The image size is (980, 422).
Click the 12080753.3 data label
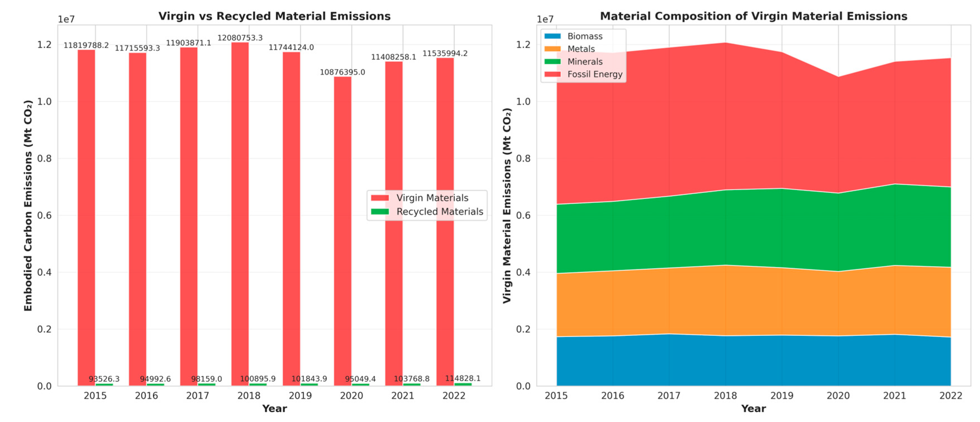240,38
